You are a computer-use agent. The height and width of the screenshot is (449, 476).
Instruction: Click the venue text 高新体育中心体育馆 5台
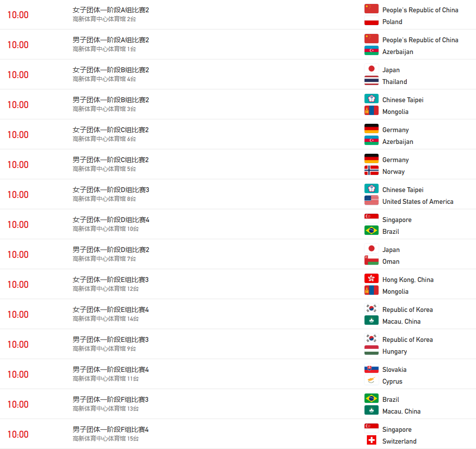tap(104, 169)
